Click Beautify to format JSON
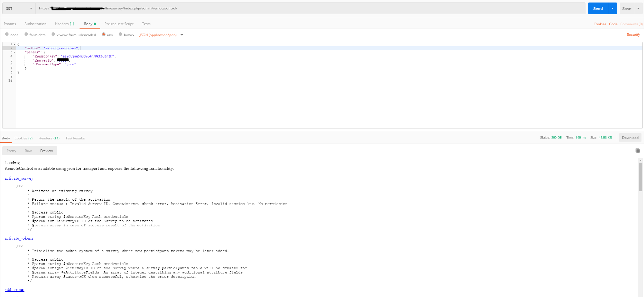This screenshot has width=644, height=297. (633, 35)
